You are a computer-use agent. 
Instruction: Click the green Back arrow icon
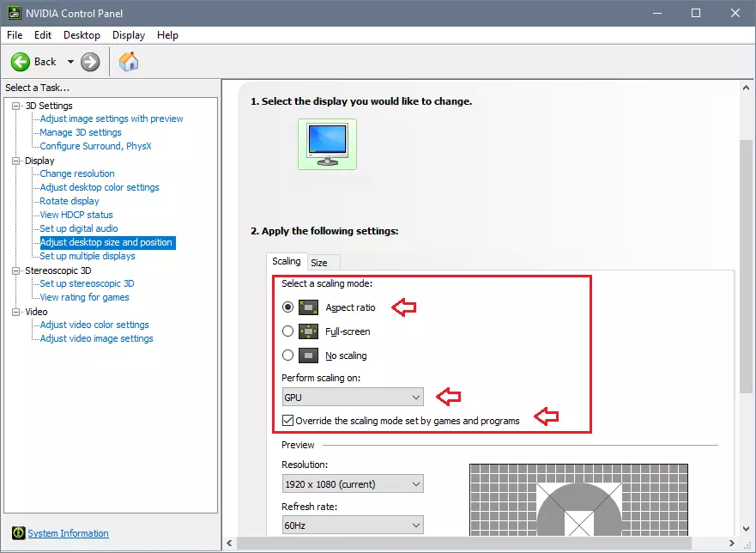point(21,62)
